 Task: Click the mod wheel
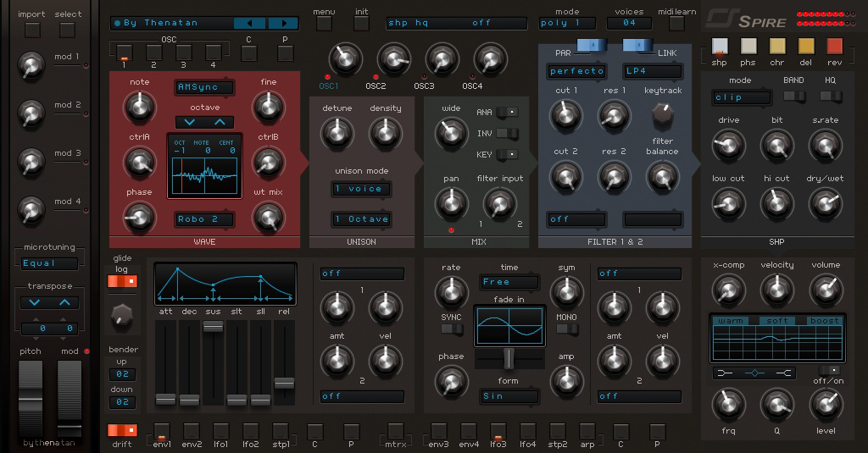(x=70, y=397)
